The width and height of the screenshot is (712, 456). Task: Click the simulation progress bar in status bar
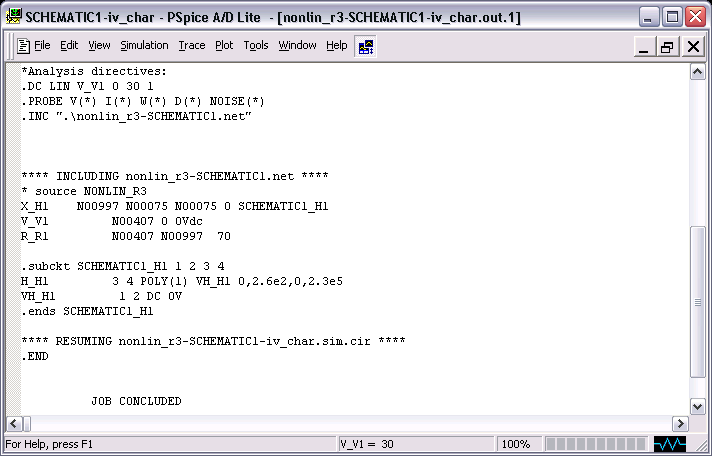596,444
